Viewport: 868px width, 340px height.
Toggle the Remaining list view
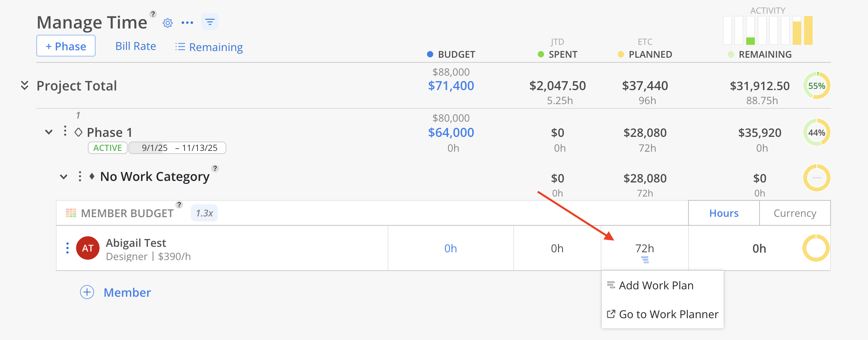[209, 47]
